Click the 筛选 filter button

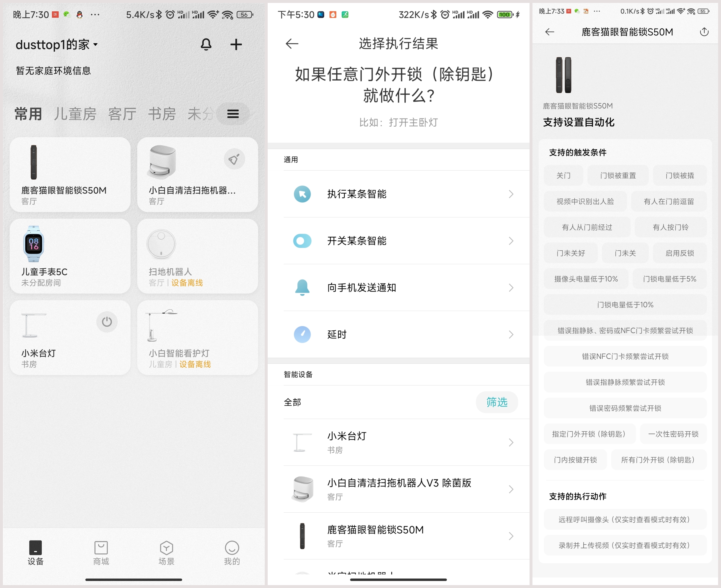pyautogui.click(x=497, y=402)
